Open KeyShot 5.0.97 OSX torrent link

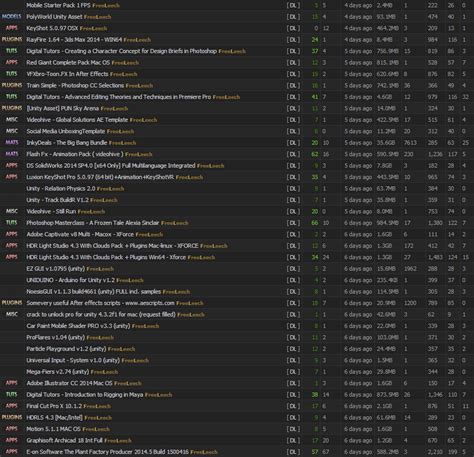tap(52, 28)
